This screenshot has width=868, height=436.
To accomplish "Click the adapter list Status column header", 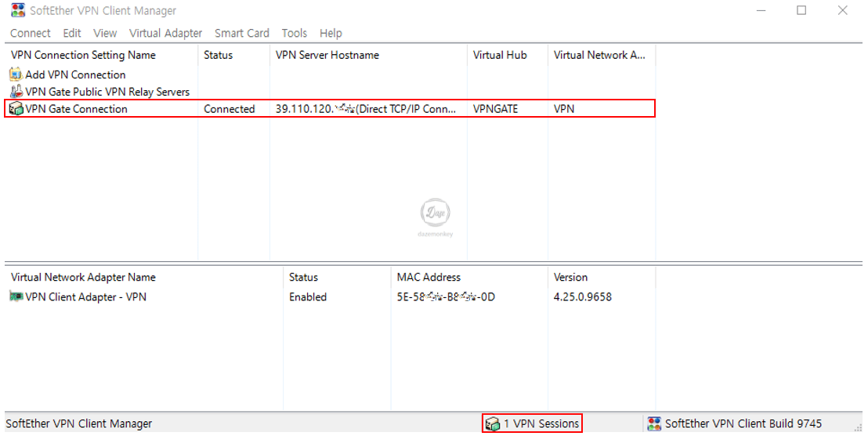I will [x=337, y=277].
